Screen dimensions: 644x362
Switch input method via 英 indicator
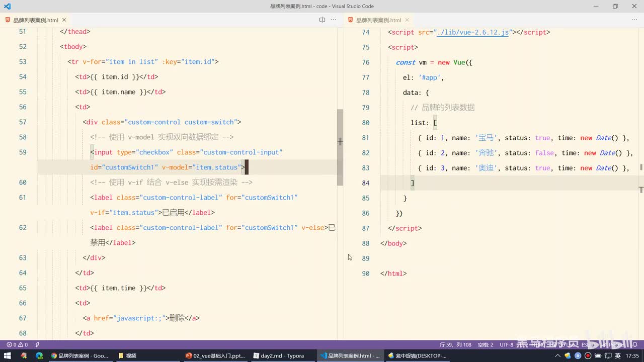click(617, 355)
